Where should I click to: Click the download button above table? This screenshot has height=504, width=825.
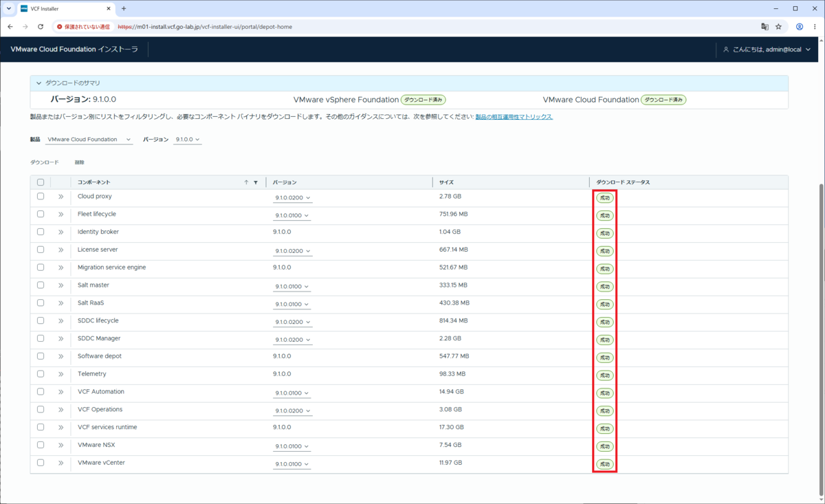coord(45,162)
